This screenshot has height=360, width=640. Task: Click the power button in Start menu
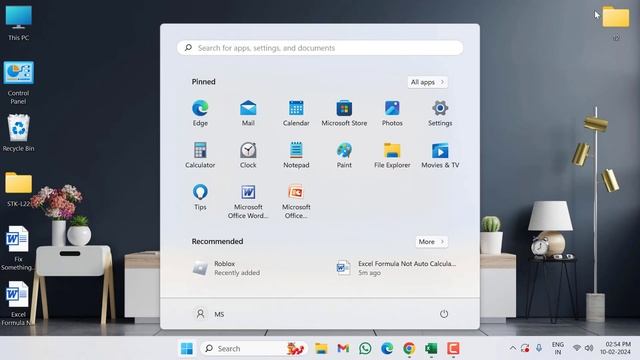[x=444, y=314]
